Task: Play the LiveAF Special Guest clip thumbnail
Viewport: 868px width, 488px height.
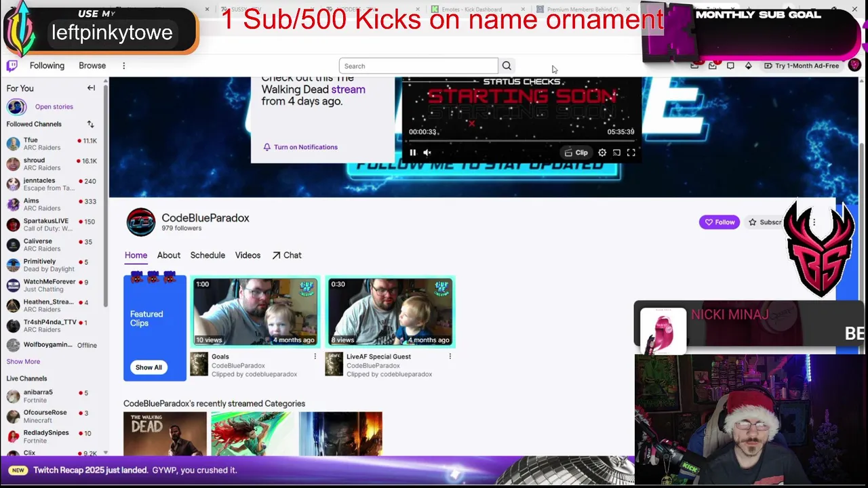Action: [x=390, y=312]
